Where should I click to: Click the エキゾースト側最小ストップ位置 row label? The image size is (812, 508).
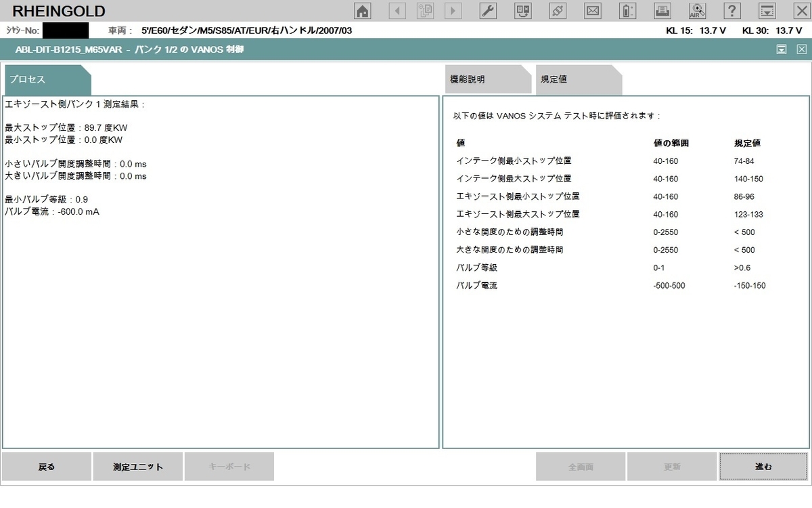(x=518, y=196)
